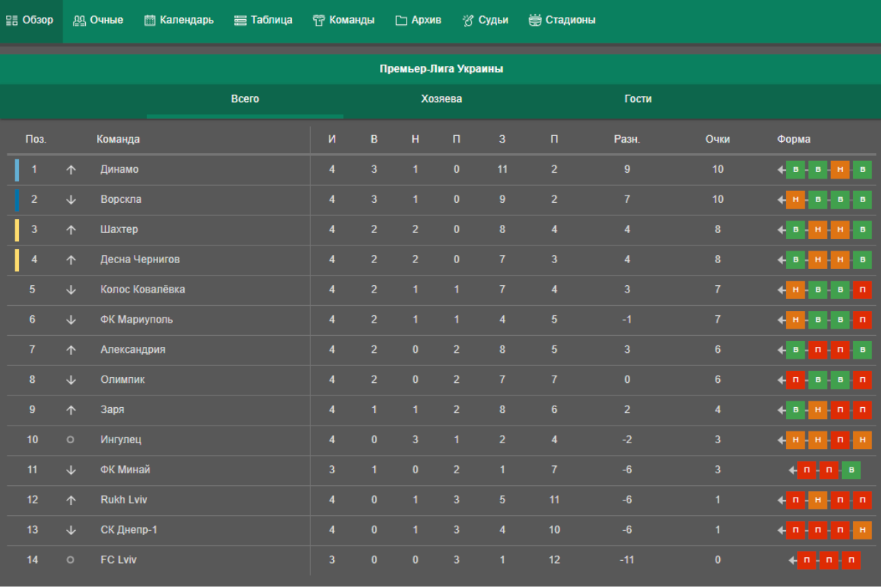This screenshot has width=881, height=588.
Task: Open the Динамо team link
Action: click(119, 169)
